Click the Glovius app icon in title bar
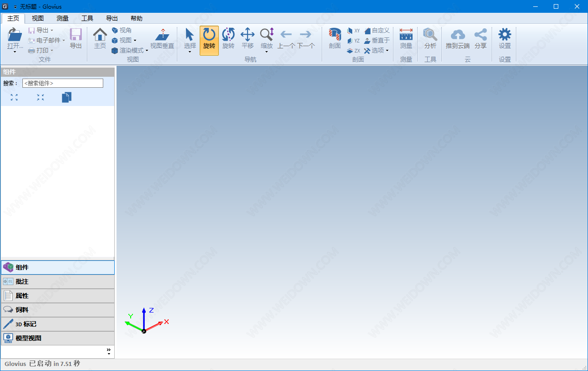 (x=5, y=6)
